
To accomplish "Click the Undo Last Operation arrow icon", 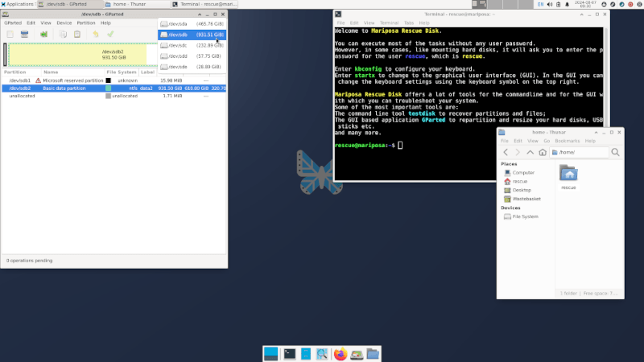I will pos(95,35).
